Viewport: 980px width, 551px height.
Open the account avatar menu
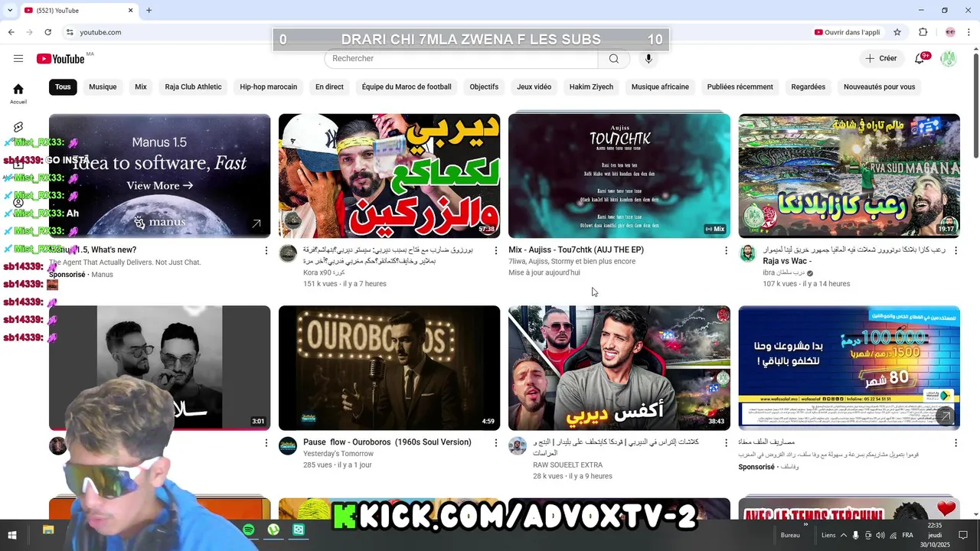point(949,59)
